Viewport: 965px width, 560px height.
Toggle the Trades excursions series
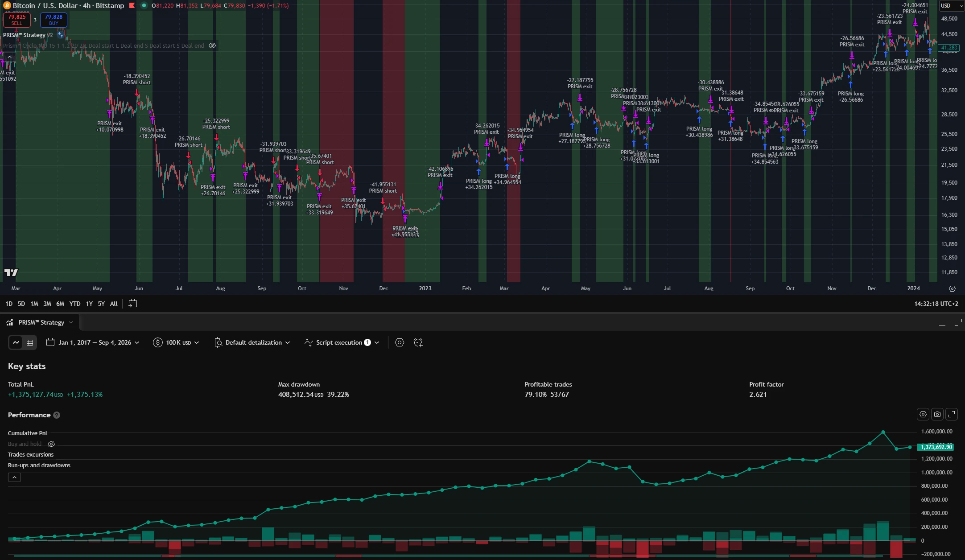(31, 454)
